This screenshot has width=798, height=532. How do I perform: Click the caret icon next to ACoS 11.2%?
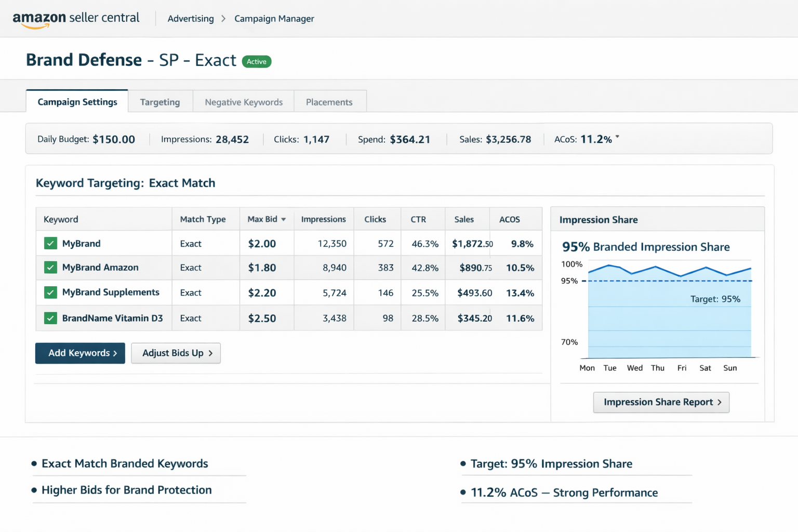[617, 136]
